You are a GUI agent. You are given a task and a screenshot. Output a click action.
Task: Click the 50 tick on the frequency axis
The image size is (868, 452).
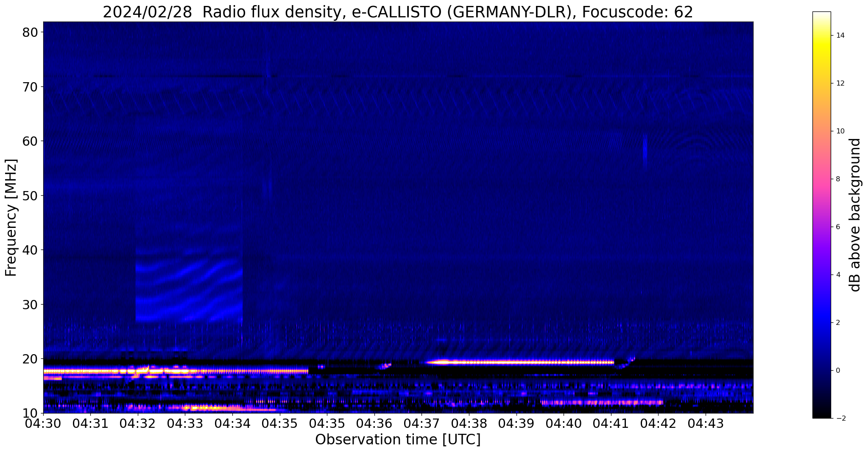(x=31, y=196)
